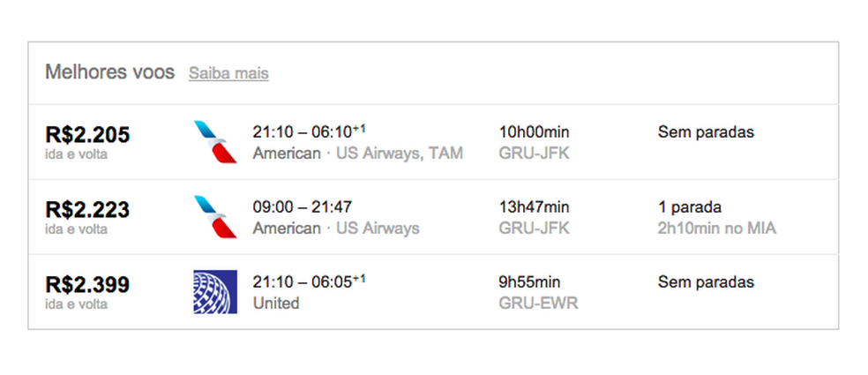Screen dimensions: 868x375
Task: Click the GRU-EWR route label
Action: point(538,304)
